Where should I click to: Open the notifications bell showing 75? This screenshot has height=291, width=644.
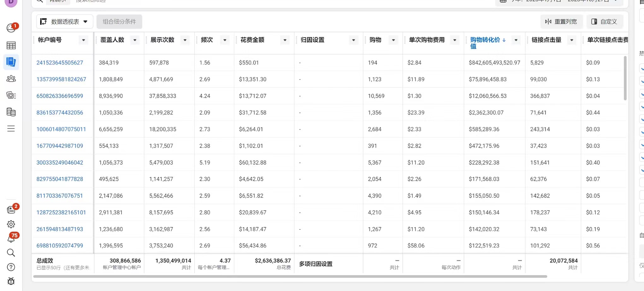(x=11, y=239)
